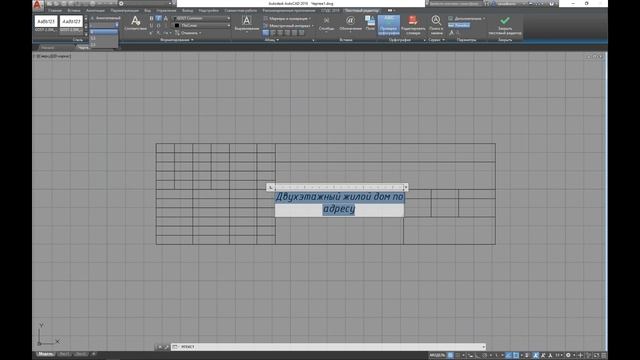
Task: Click the status bar customization menu icon
Action: (x=604, y=356)
